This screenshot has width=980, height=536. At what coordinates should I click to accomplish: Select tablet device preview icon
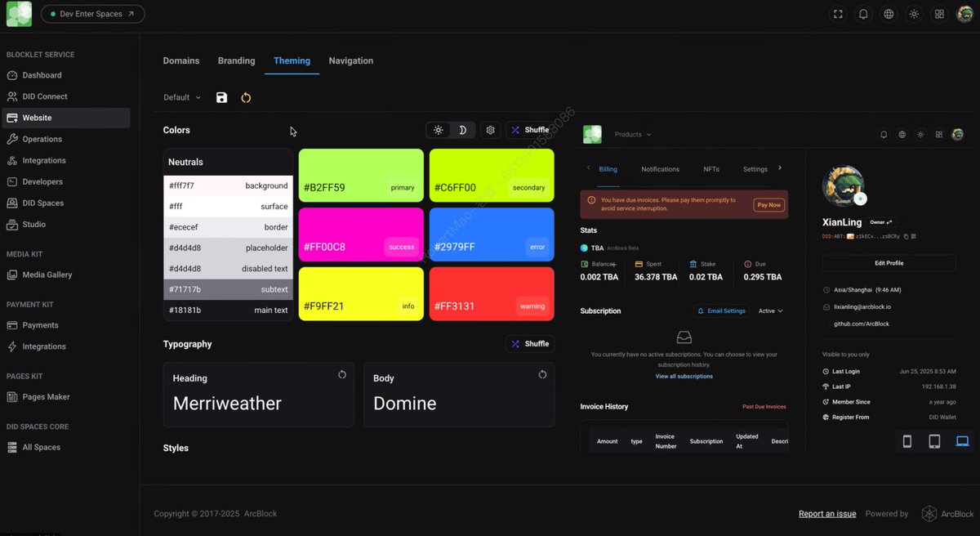[x=934, y=441]
